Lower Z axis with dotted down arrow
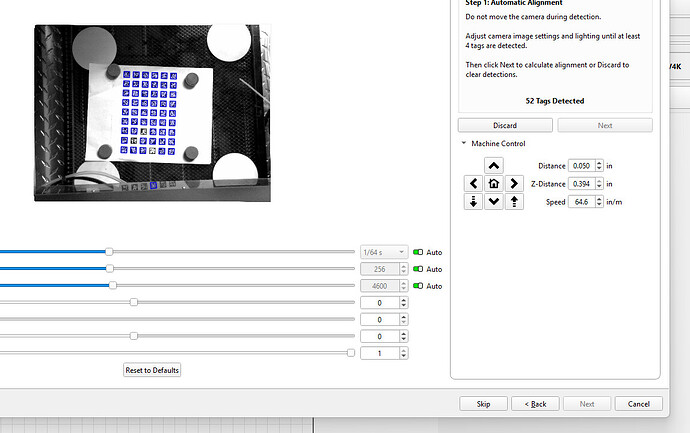This screenshot has height=433, width=690. [x=473, y=202]
